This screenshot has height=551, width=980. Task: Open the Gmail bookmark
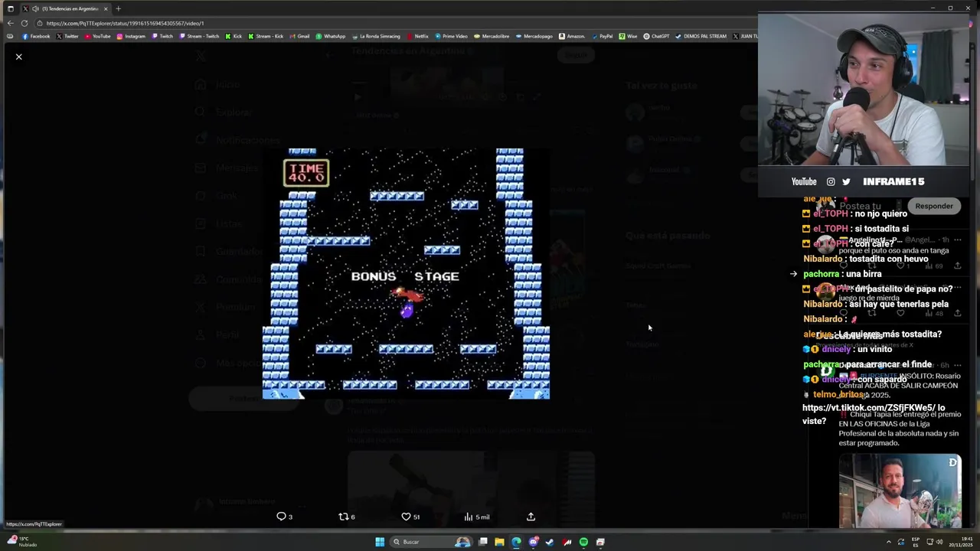pyautogui.click(x=299, y=36)
